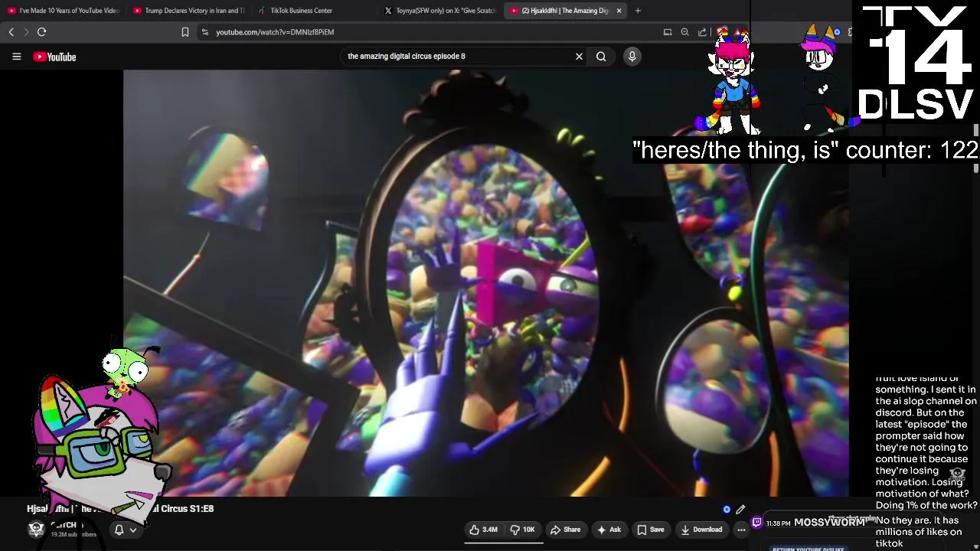The image size is (980, 551).
Task: Click the Ask button under the video
Action: coord(609,530)
